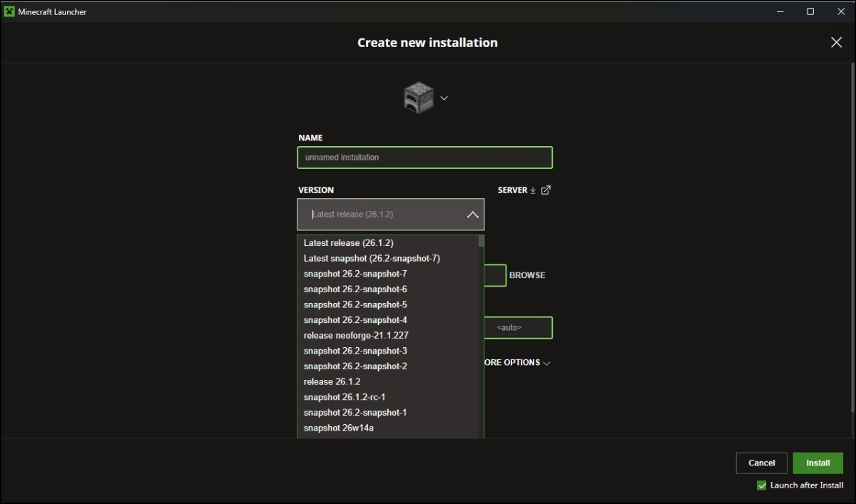Click the resolution <auto> field
The image size is (856, 504).
pyautogui.click(x=519, y=328)
